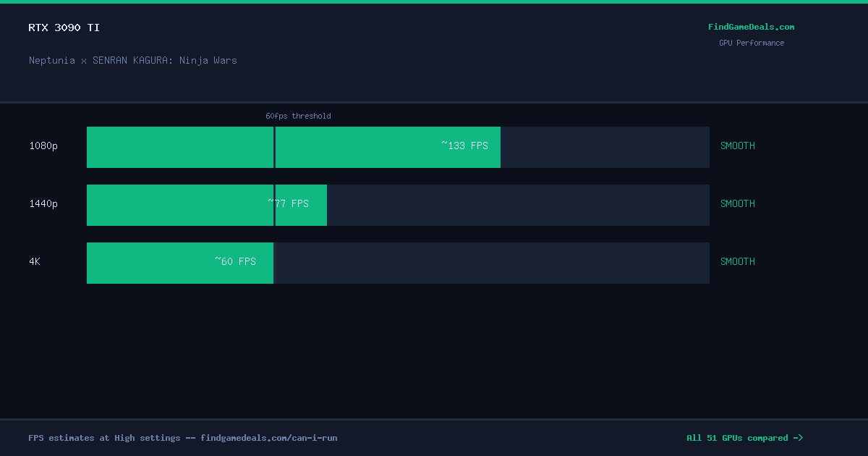Click SMOOTH rating in the 1080p row
The height and width of the screenshot is (456, 868).
(738, 145)
